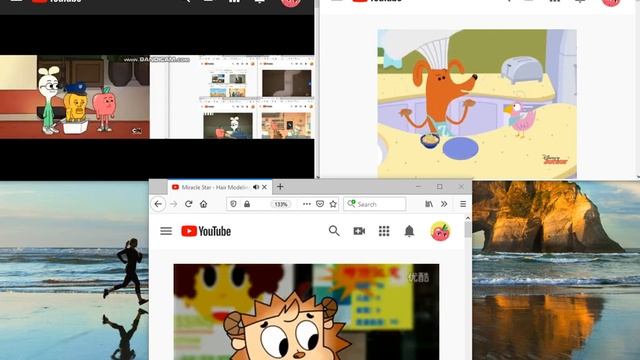Maximize the front Firefox window
Screen dimensions: 640x360
440,187
